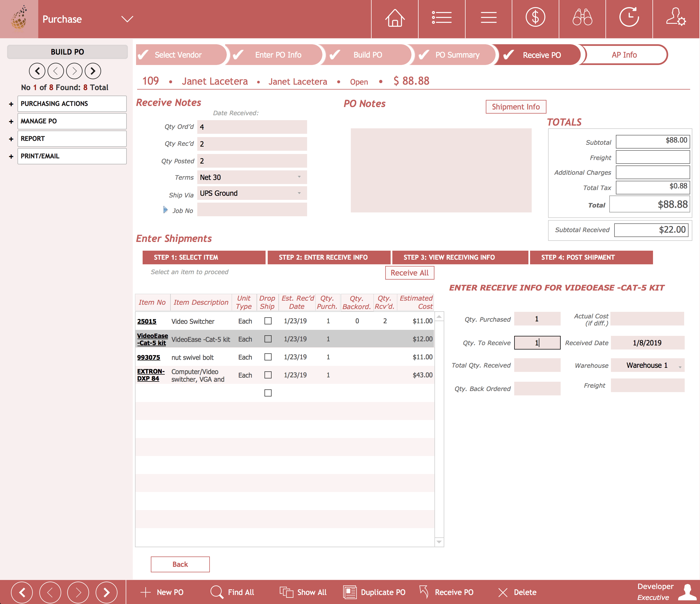Image resolution: width=700 pixels, height=604 pixels.
Task: Open item link 25015
Action: (147, 321)
